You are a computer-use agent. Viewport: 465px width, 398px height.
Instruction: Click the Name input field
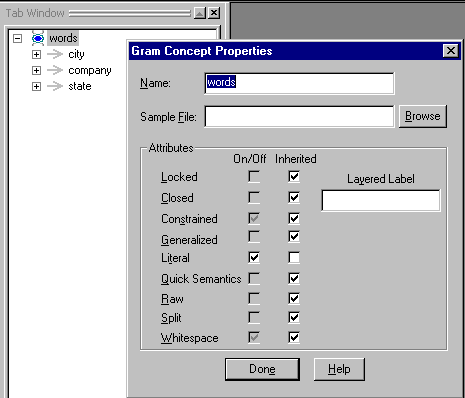(x=299, y=83)
